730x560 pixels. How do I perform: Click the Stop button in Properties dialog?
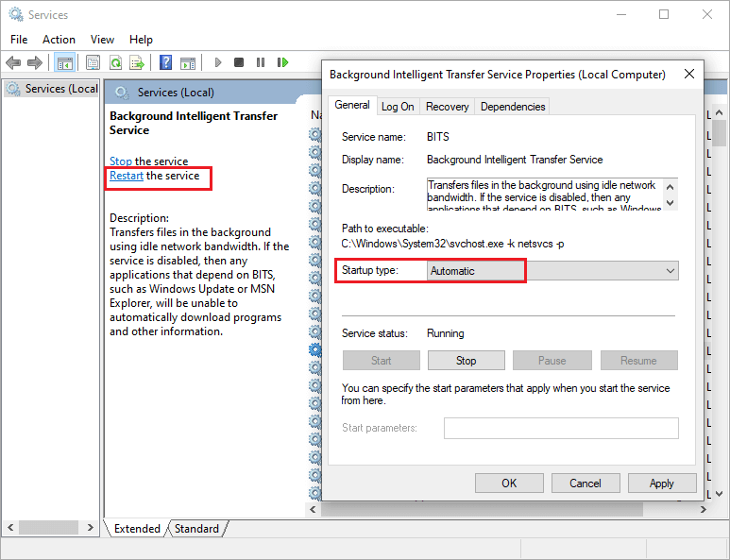[x=466, y=361]
